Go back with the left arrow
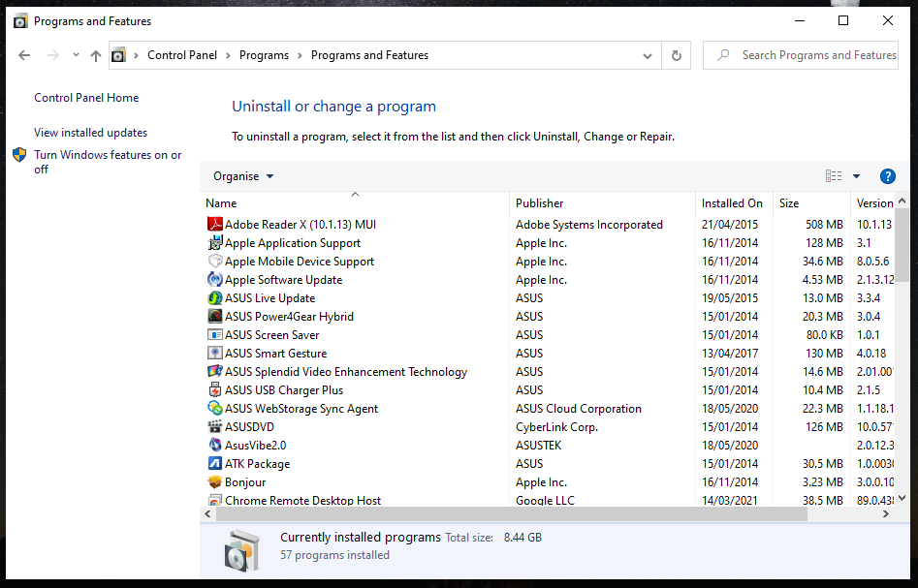918x588 pixels. [x=24, y=55]
